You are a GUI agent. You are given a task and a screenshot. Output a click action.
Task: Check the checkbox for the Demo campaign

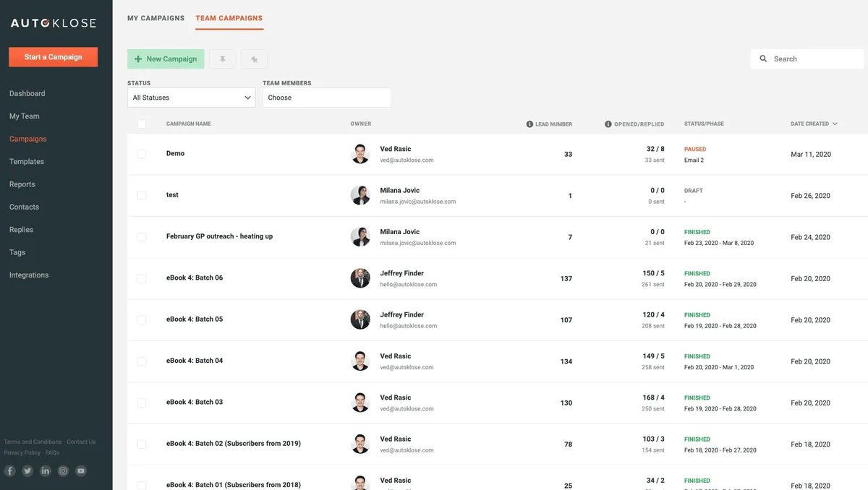pos(142,153)
